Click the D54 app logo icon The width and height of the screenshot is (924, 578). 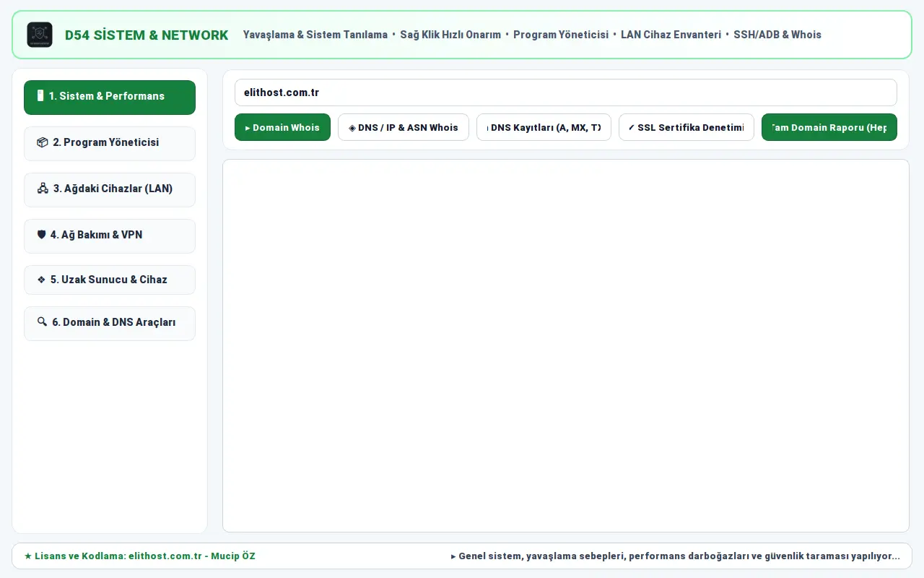coord(40,35)
